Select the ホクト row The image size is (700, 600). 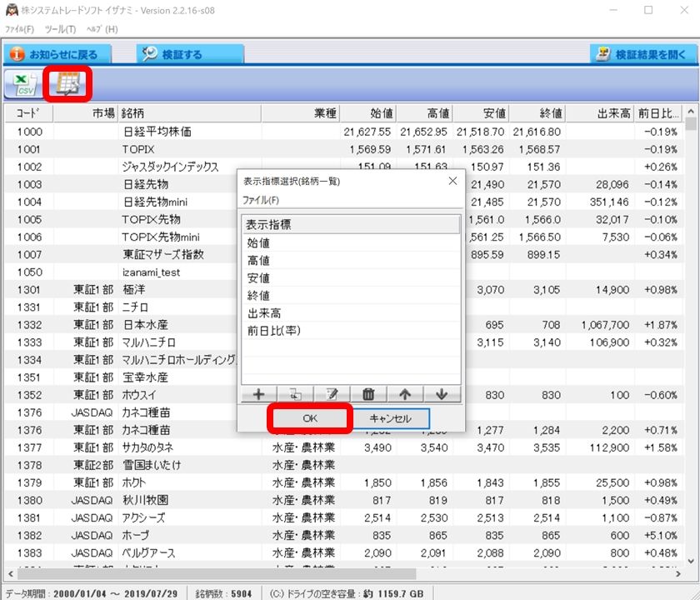coord(343,482)
